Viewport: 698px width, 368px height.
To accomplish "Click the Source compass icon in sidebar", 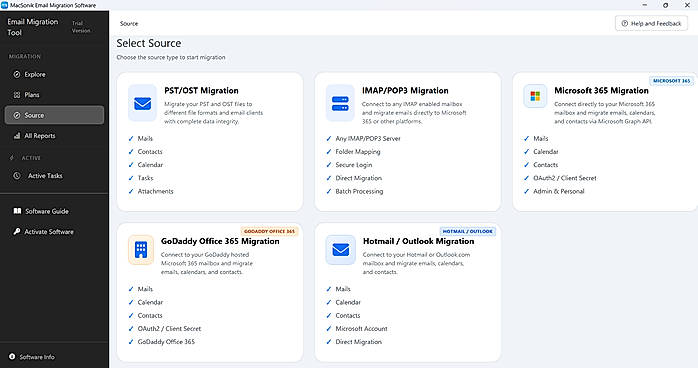I will [x=17, y=115].
